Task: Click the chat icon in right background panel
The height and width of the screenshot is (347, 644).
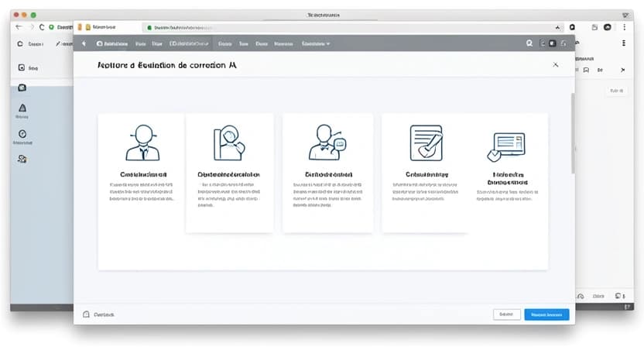Action: click(586, 70)
